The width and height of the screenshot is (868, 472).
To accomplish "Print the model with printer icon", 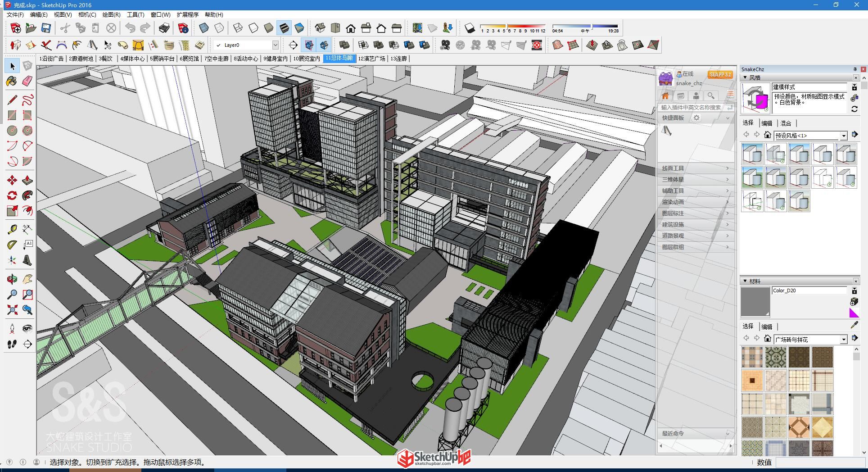I will pyautogui.click(x=164, y=28).
